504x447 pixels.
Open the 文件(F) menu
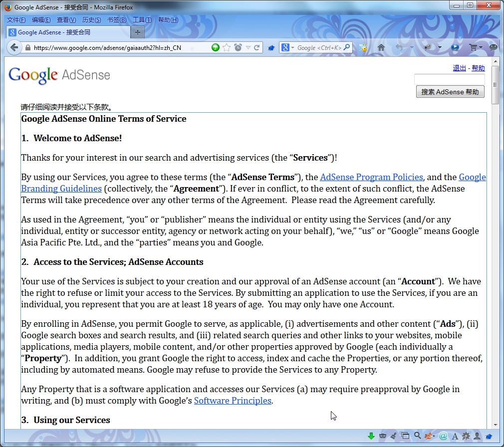click(x=16, y=20)
